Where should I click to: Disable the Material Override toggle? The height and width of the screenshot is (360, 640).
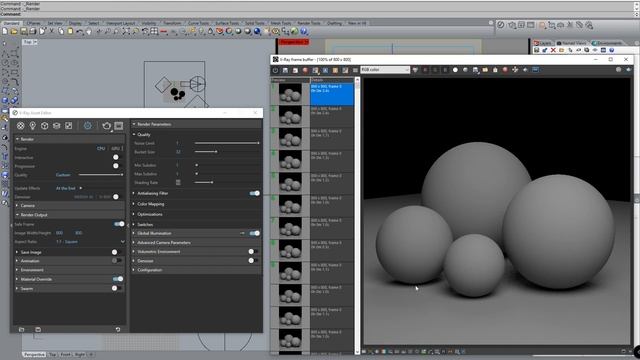coord(118,279)
